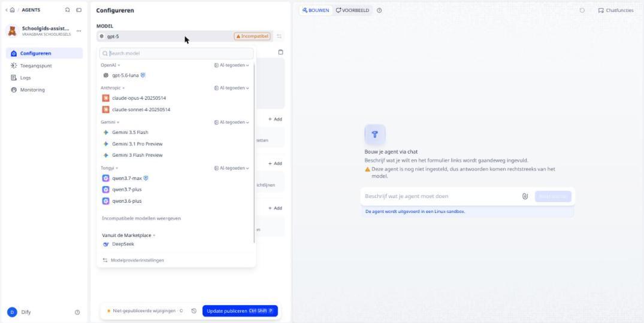
Task: Click the help icon next to VOORBEELD
Action: click(x=379, y=10)
